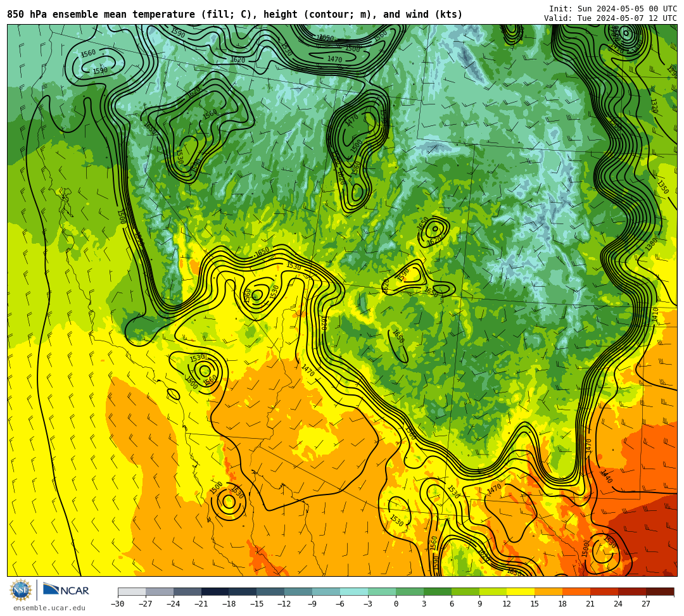Pick the olive green 6 to 9 colorbar swatch

[x=465, y=591]
